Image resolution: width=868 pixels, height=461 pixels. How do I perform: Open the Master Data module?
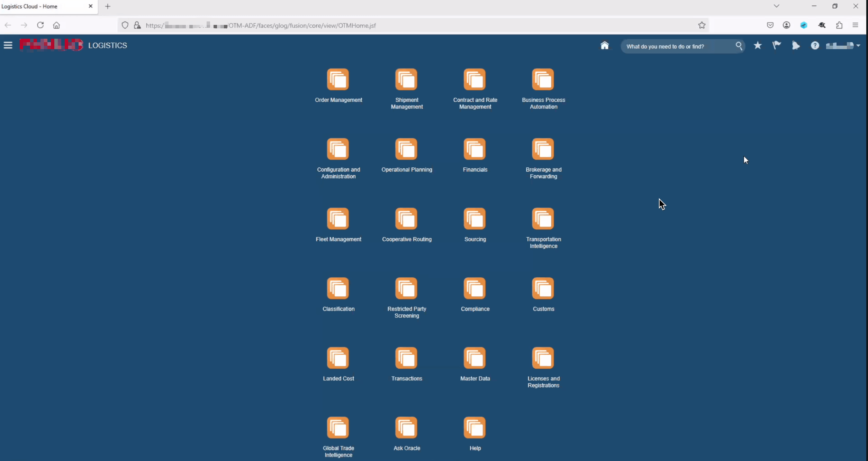(474, 358)
